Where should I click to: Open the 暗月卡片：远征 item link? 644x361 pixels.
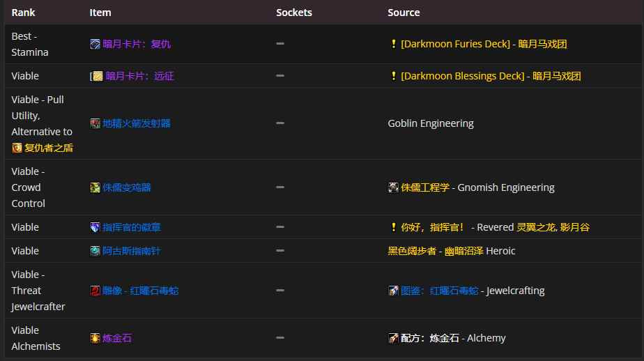(x=139, y=76)
